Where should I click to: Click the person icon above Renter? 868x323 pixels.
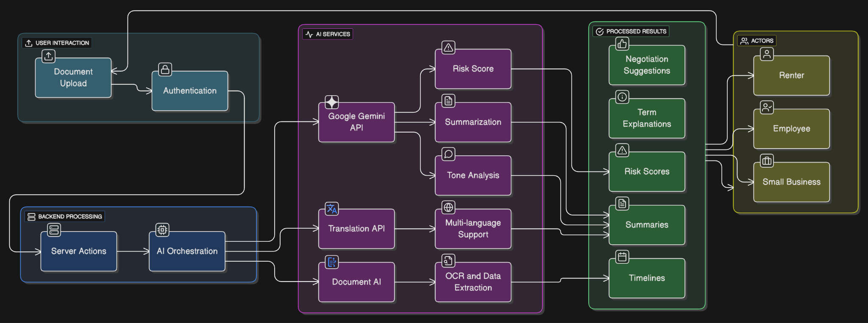tap(767, 54)
